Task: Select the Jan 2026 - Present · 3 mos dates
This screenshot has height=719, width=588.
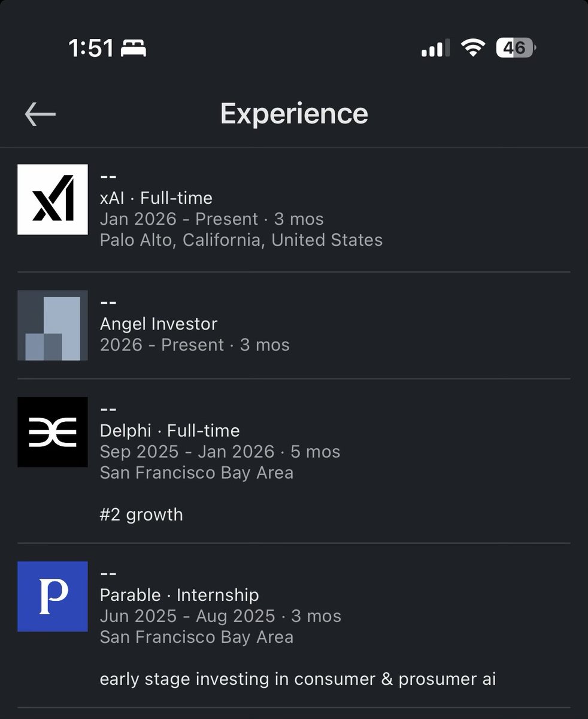Action: click(212, 219)
